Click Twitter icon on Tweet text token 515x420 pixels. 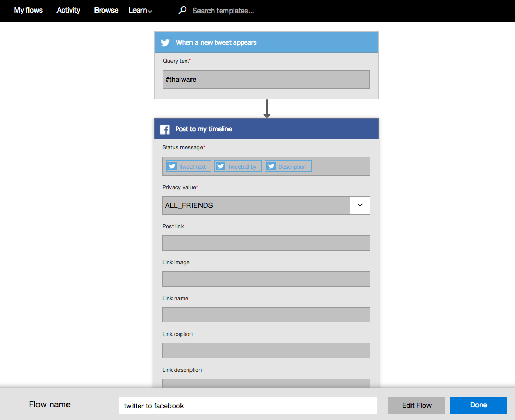click(x=172, y=167)
